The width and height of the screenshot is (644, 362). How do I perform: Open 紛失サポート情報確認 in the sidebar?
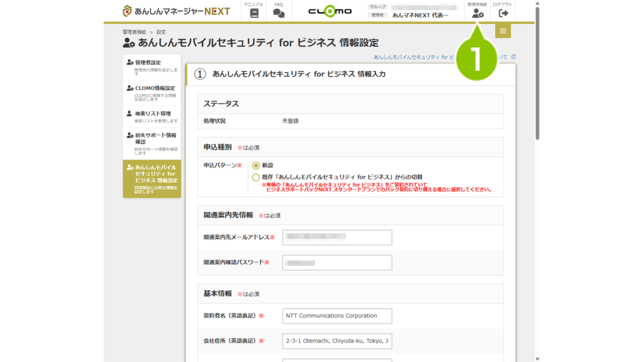152,143
